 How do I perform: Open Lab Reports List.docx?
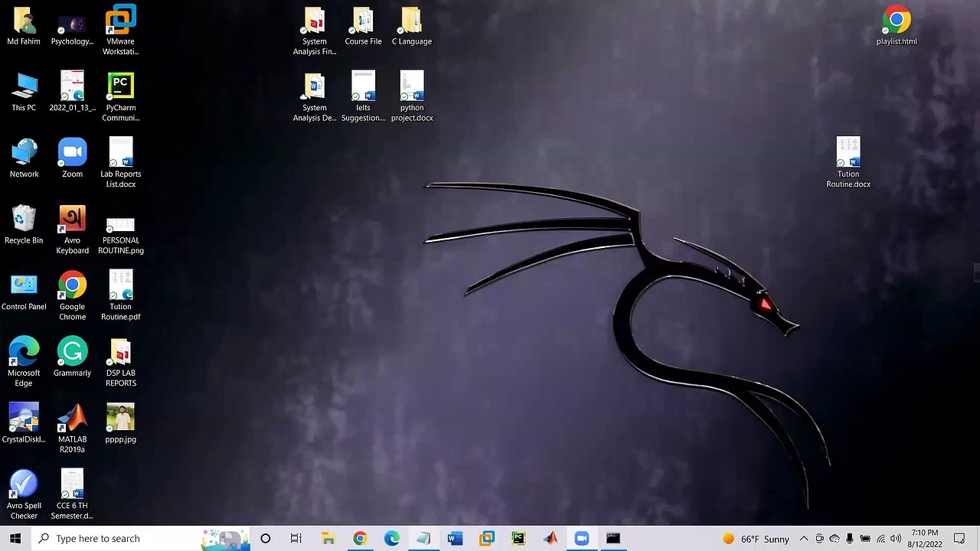[x=121, y=163]
